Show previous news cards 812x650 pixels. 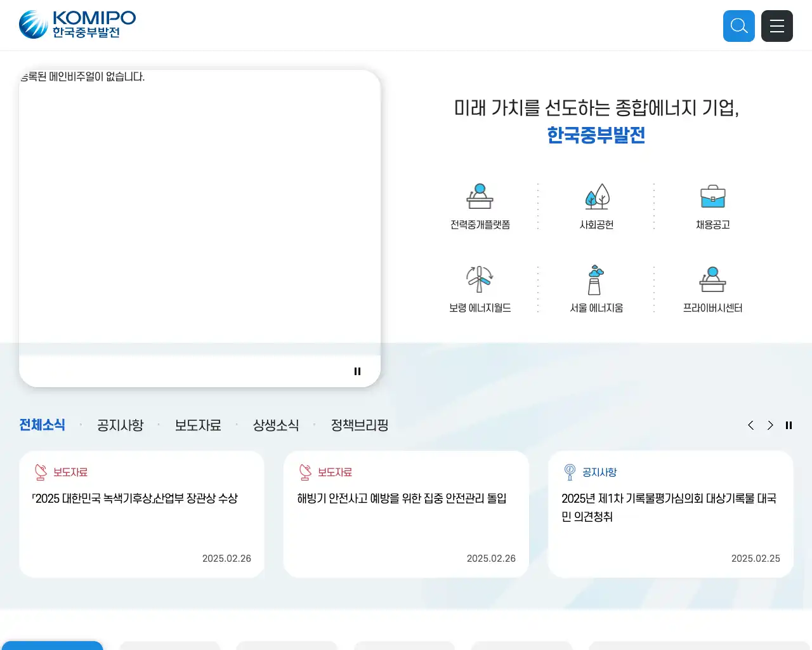[x=751, y=425]
